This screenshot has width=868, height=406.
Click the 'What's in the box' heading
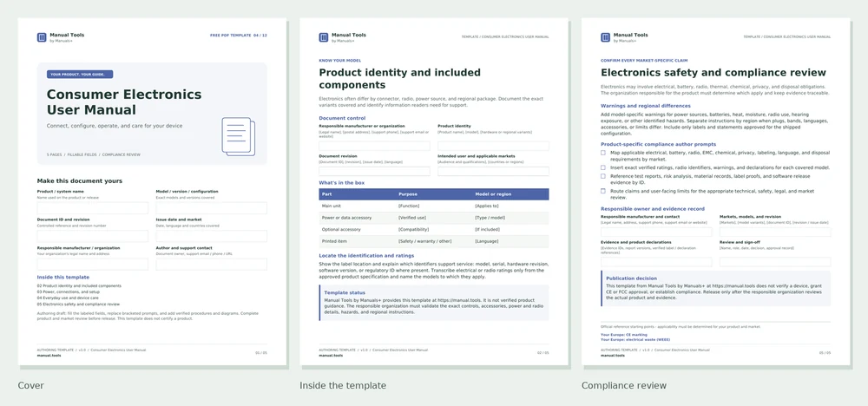[x=341, y=182]
